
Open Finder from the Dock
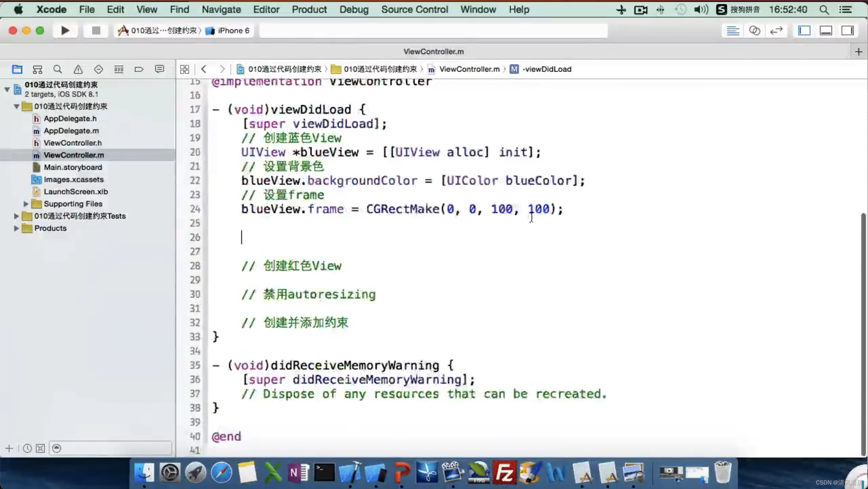144,472
